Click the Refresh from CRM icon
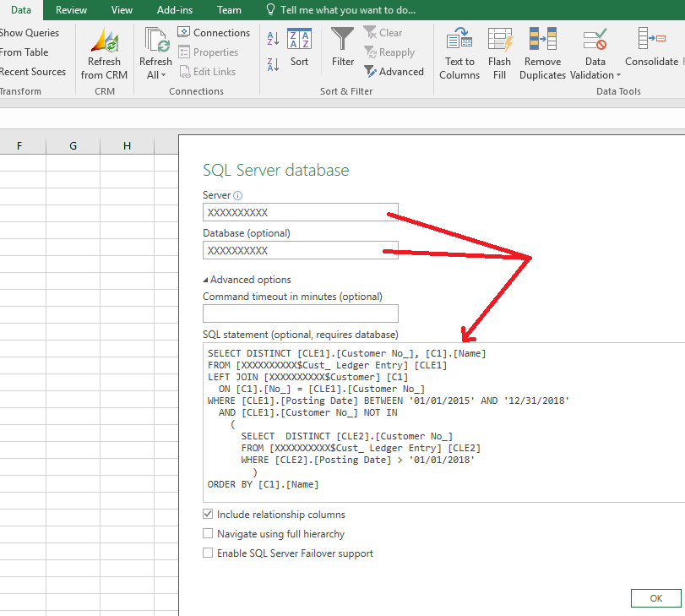This screenshot has width=685, height=616. [105, 41]
